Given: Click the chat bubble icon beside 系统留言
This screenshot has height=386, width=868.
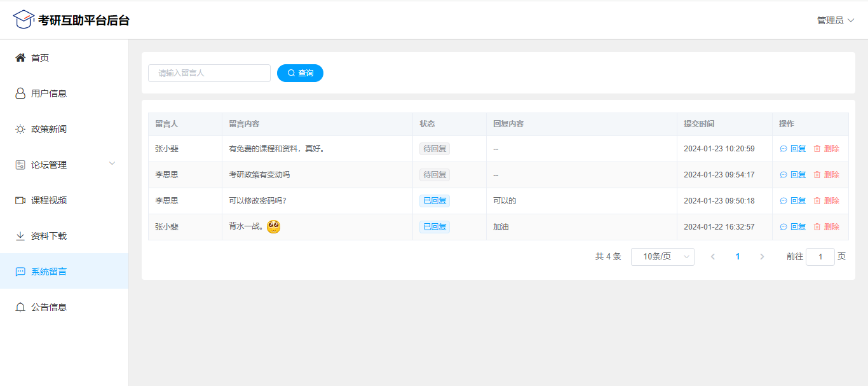Looking at the screenshot, I should [x=20, y=272].
